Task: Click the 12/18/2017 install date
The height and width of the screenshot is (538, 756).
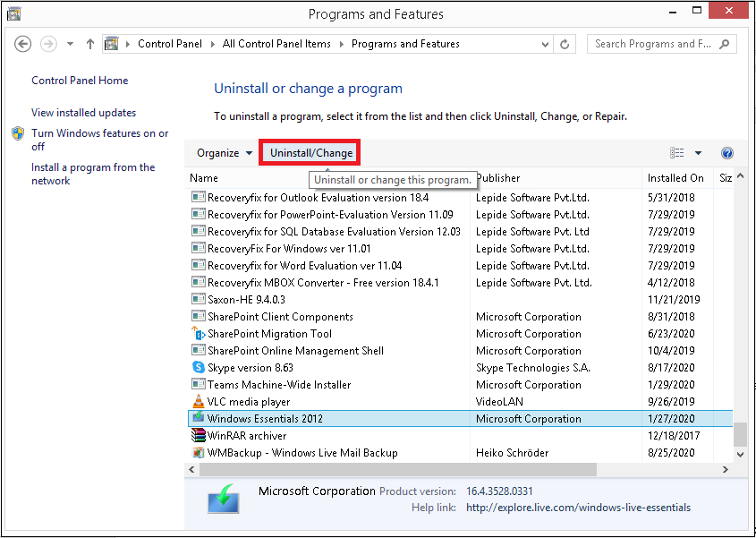Action: click(x=674, y=436)
